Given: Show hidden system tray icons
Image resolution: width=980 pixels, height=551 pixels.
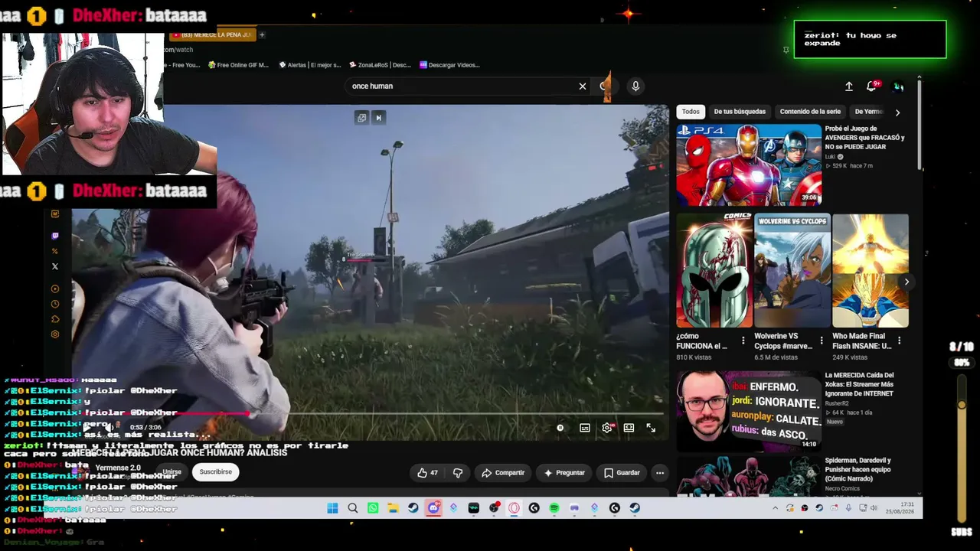Looking at the screenshot, I should [x=775, y=508].
